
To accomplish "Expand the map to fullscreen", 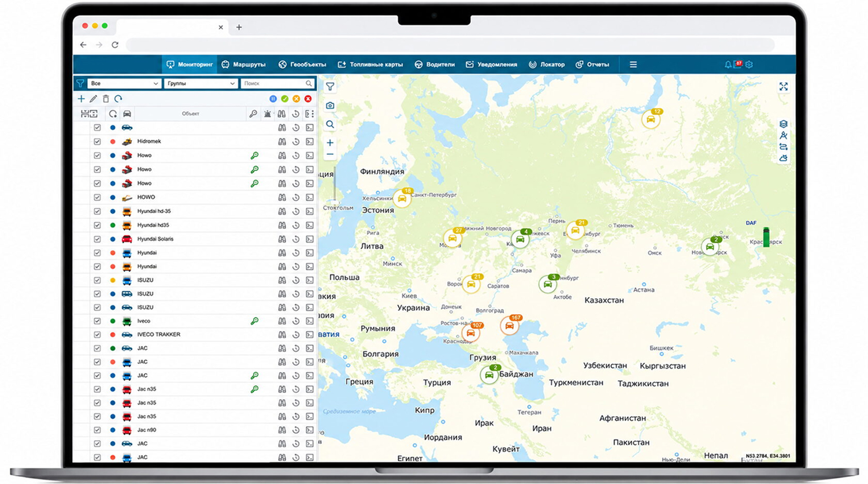I will (784, 87).
